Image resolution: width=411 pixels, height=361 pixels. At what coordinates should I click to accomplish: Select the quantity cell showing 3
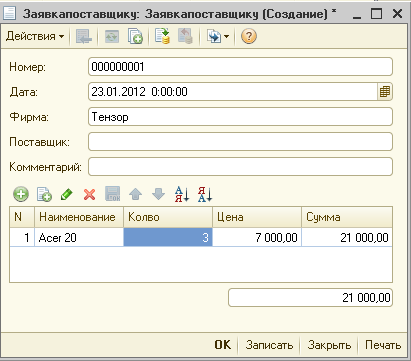click(168, 237)
